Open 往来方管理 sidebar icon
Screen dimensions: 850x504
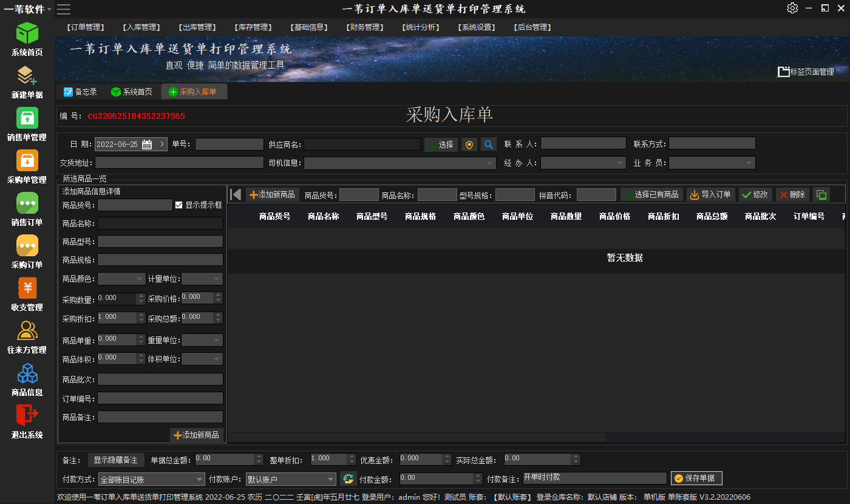(27, 331)
